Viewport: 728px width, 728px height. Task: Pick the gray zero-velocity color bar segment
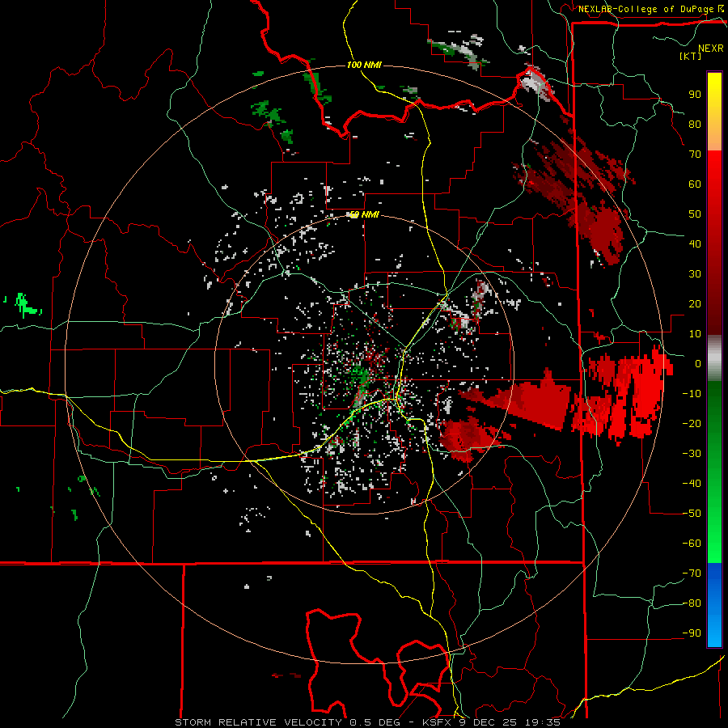(x=714, y=358)
